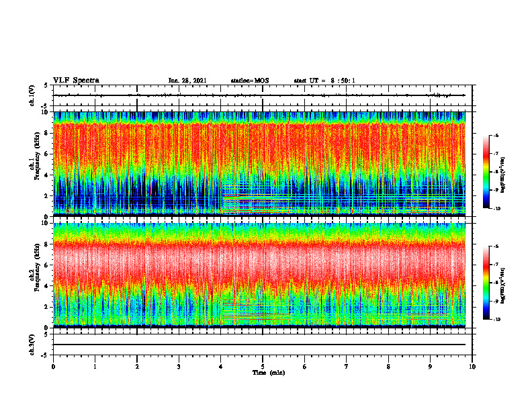Click the ch.1 spectrogram color bar

tap(486, 172)
